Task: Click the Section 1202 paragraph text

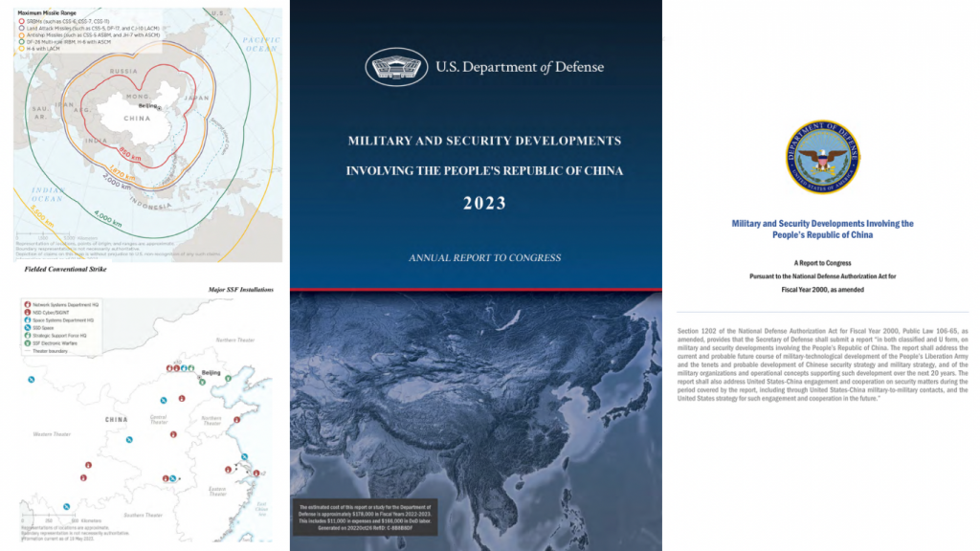Action: click(822, 364)
